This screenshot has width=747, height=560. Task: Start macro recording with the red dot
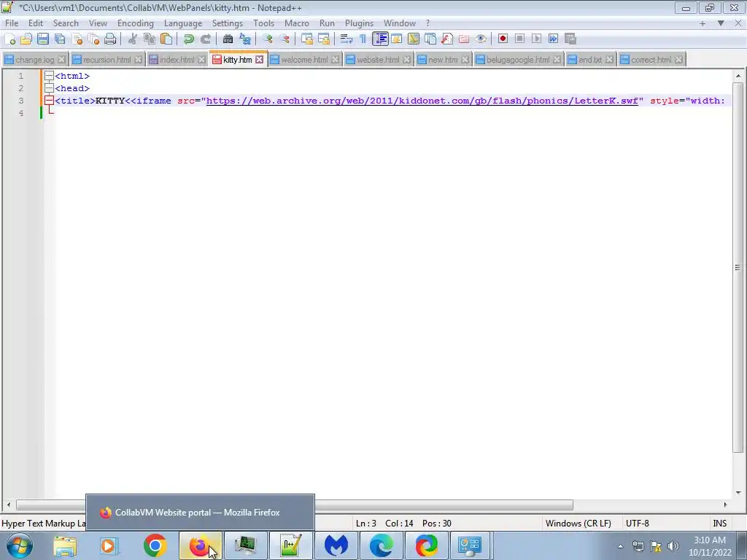[x=503, y=39]
